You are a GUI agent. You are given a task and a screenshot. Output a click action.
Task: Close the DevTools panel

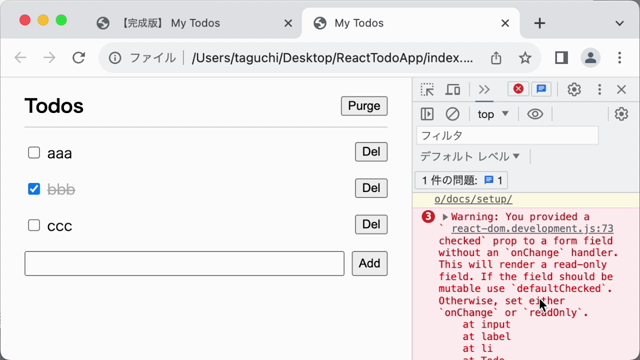tap(621, 89)
